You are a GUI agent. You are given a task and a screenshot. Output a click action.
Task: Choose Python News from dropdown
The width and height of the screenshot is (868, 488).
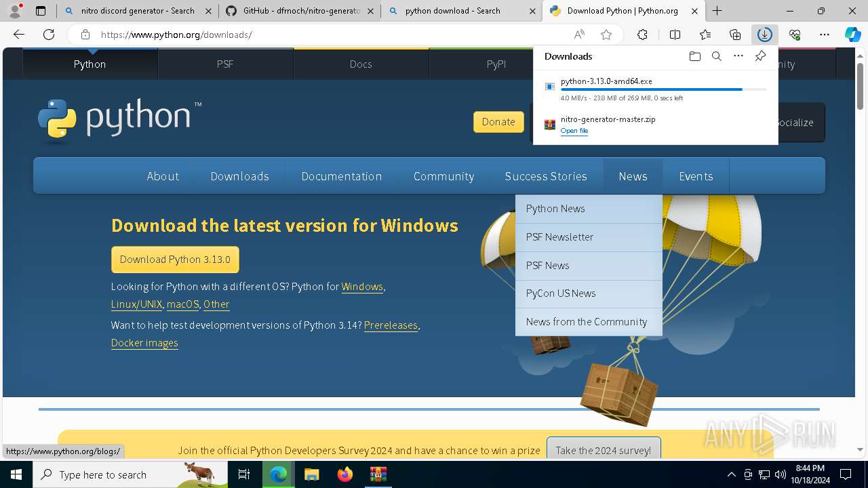589,209
